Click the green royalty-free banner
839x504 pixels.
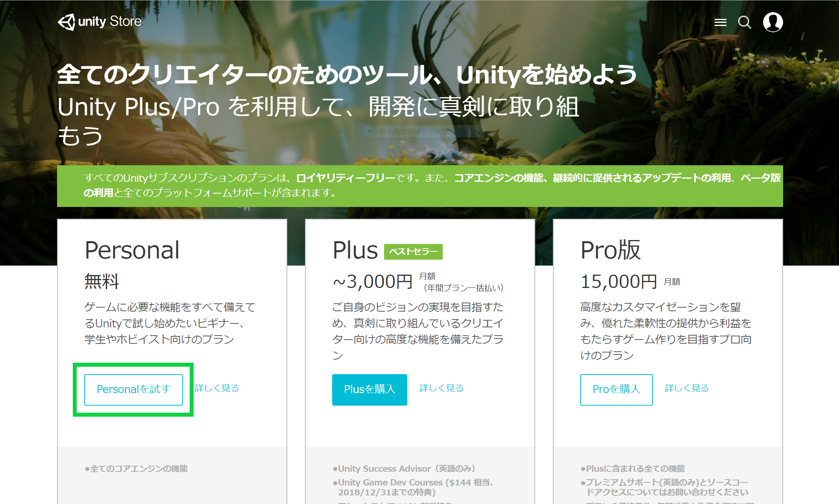[x=419, y=186]
